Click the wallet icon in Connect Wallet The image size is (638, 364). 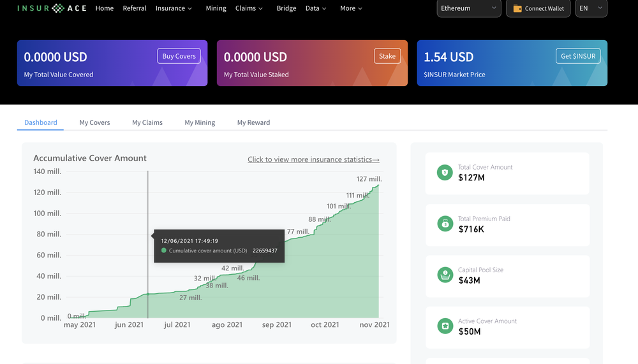click(517, 8)
